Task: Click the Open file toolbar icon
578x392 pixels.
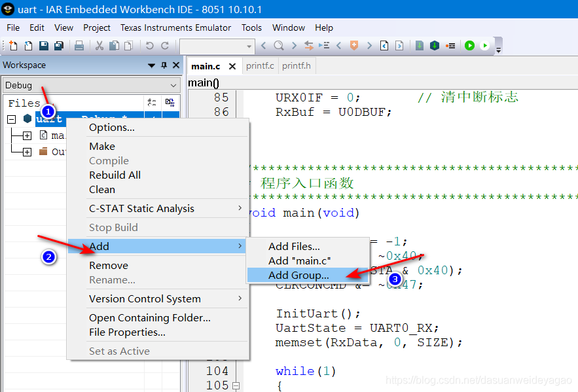Action: pos(28,46)
